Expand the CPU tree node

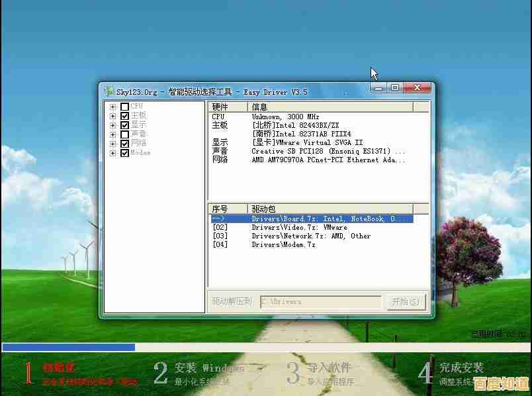(113, 107)
